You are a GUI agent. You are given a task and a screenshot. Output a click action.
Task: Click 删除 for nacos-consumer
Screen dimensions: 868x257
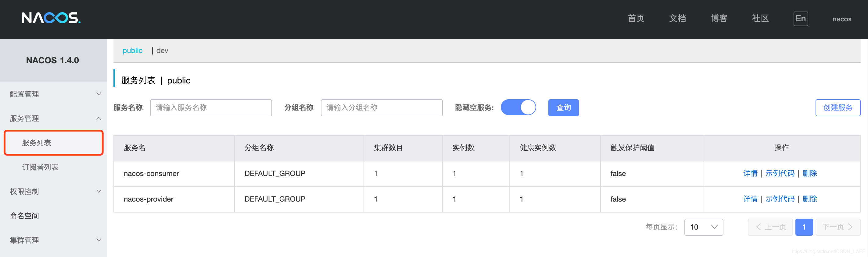tap(809, 174)
